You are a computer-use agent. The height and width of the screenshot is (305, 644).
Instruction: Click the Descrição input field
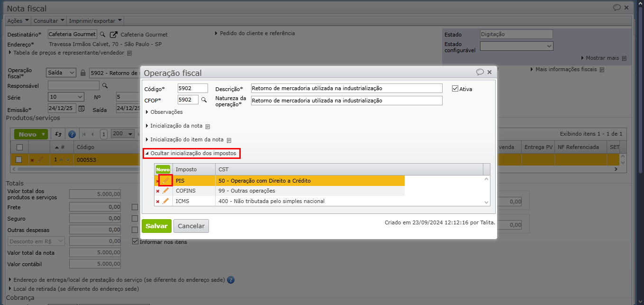pos(346,88)
